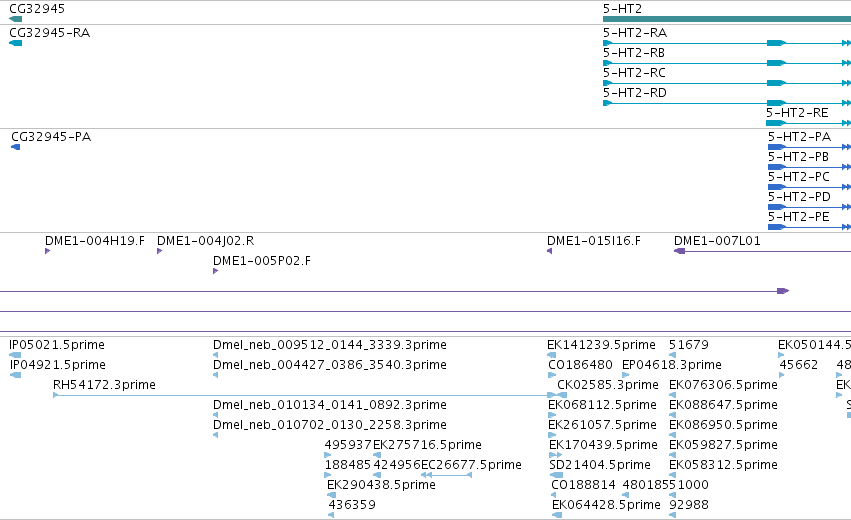Viewport: 851px width, 520px height.
Task: Click the 5-HT2-PE protein label
Action: pos(798,217)
